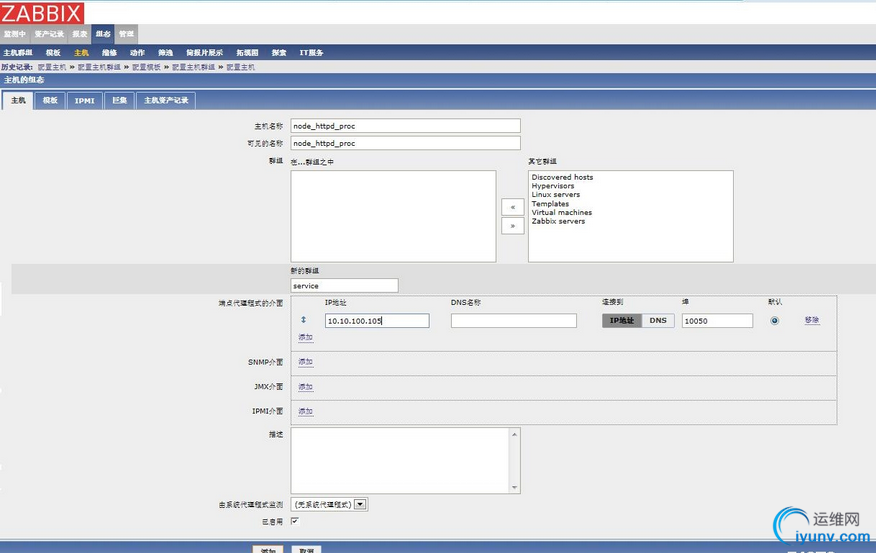Viewport: 876px width, 553px height.
Task: Select DNS connect-to toggle
Action: [658, 321]
